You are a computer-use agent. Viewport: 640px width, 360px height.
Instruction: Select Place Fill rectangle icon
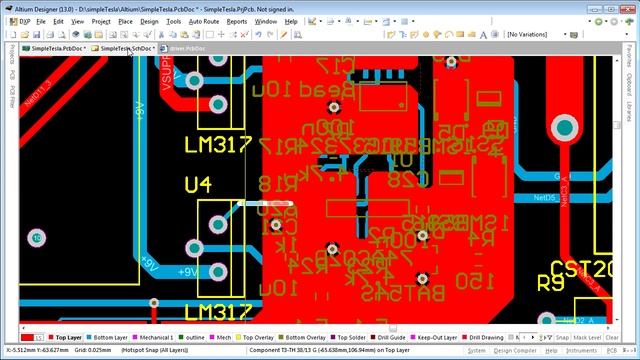[460, 35]
